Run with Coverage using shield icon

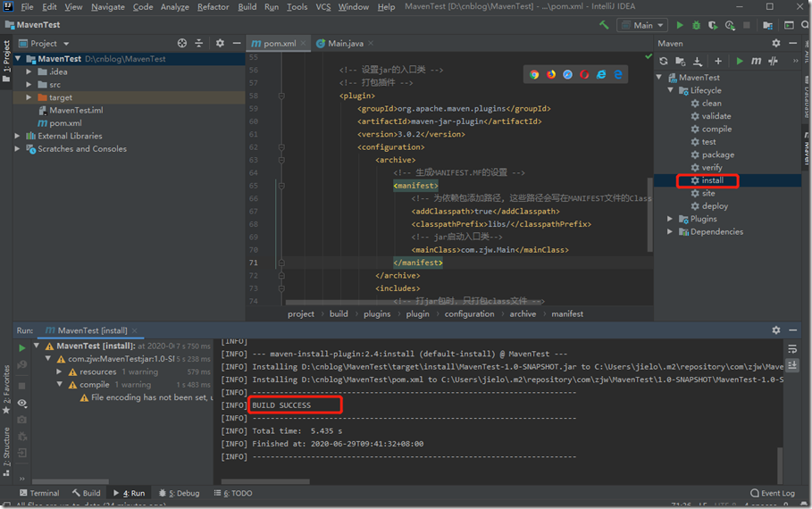click(x=713, y=25)
